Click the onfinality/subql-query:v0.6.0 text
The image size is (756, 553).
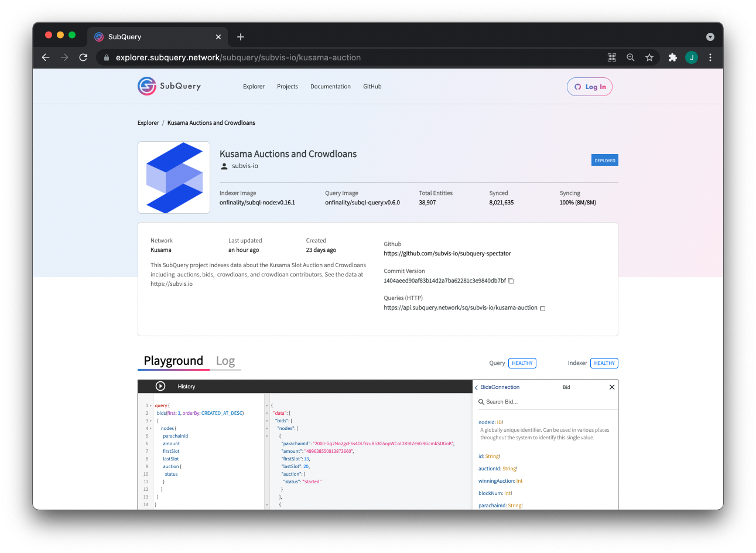362,203
